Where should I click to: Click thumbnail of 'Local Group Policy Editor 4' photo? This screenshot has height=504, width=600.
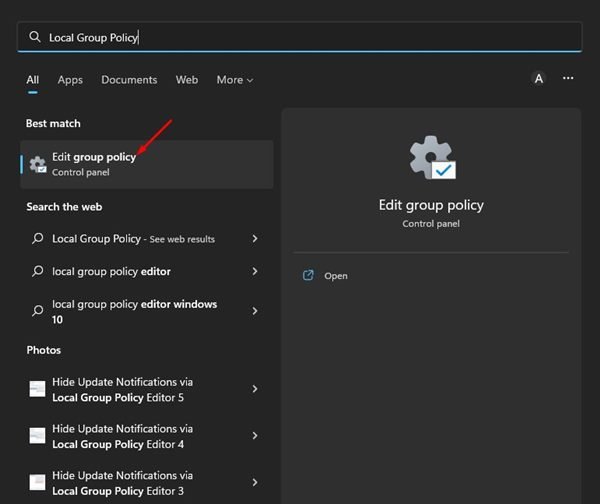click(38, 436)
